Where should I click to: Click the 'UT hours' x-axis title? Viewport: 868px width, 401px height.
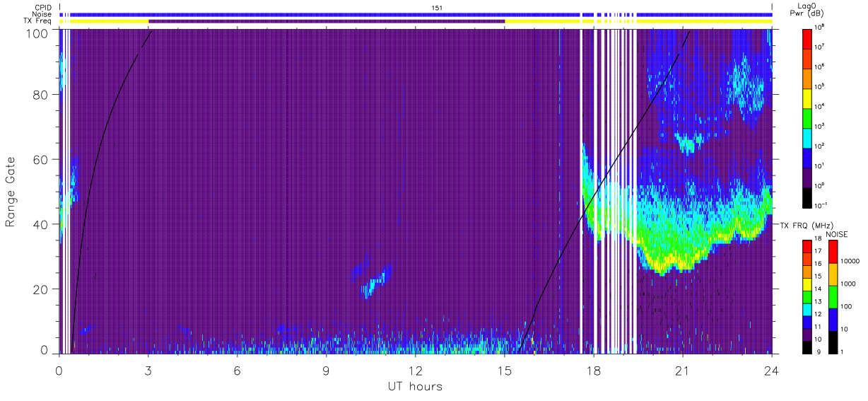pyautogui.click(x=414, y=386)
